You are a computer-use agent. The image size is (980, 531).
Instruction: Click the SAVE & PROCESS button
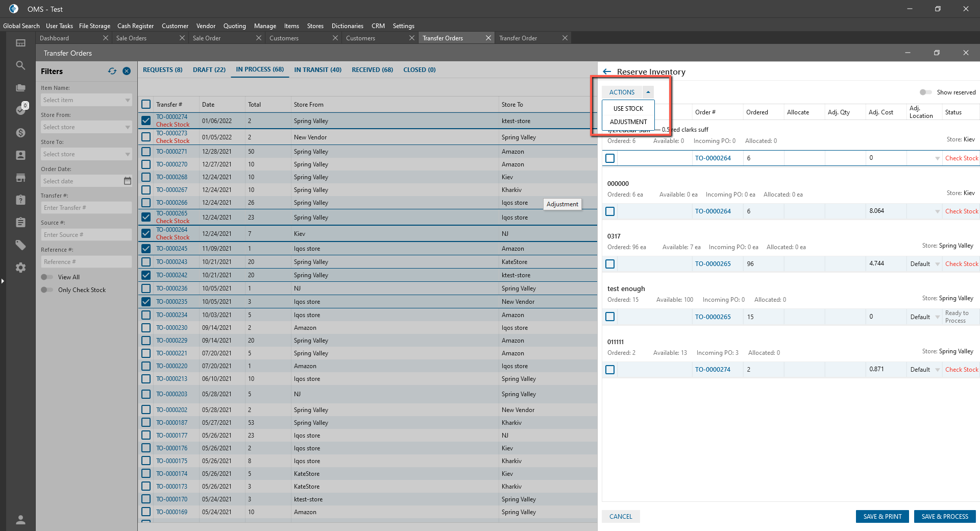(944, 517)
